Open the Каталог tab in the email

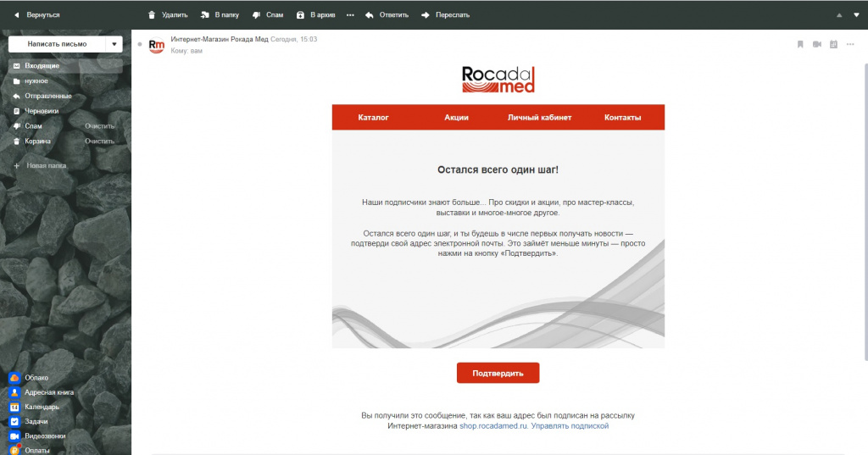tap(373, 117)
